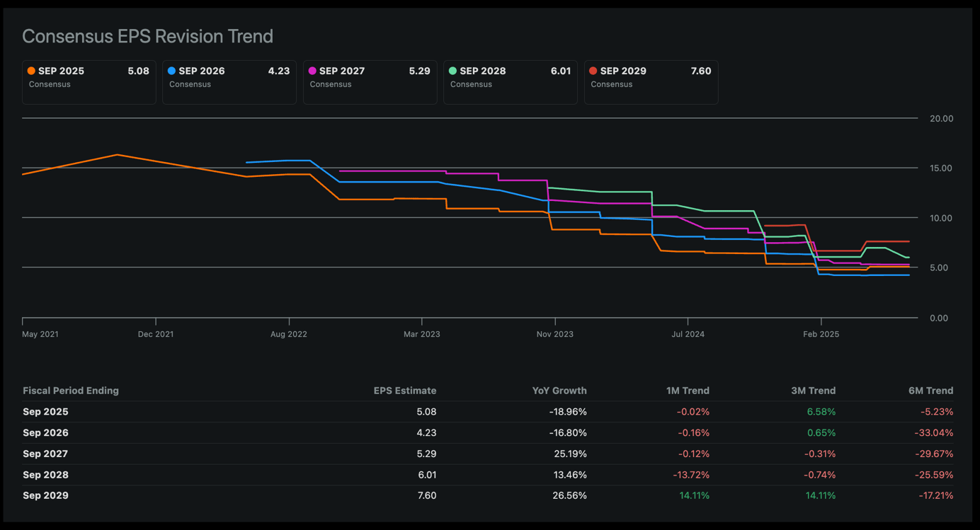Click the orange SEP 2025 legend dot

click(30, 71)
